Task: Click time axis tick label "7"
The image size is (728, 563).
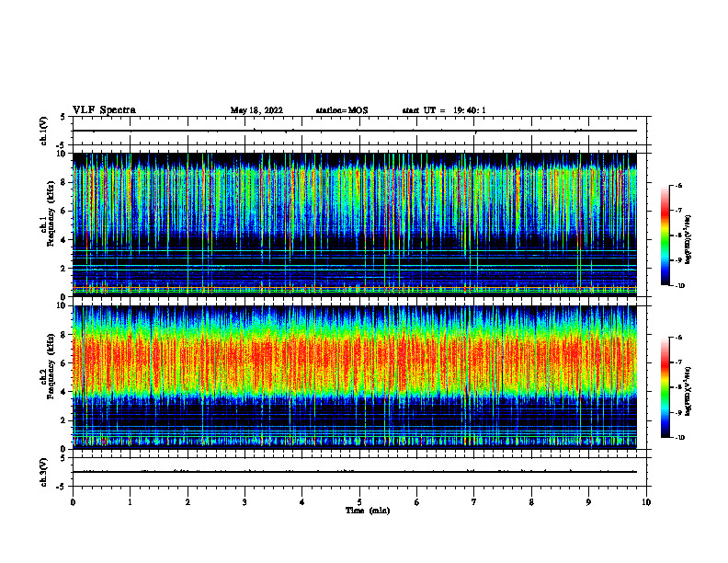Action: click(474, 502)
